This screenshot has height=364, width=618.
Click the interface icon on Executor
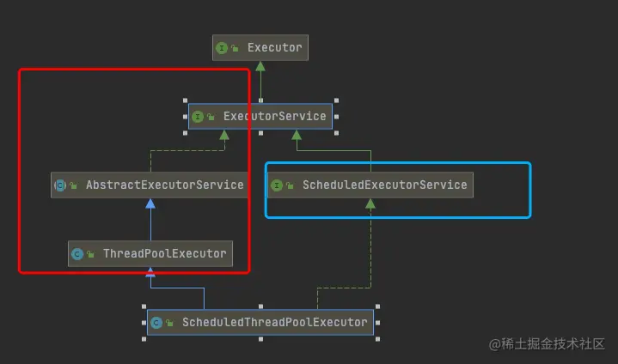[x=222, y=48]
